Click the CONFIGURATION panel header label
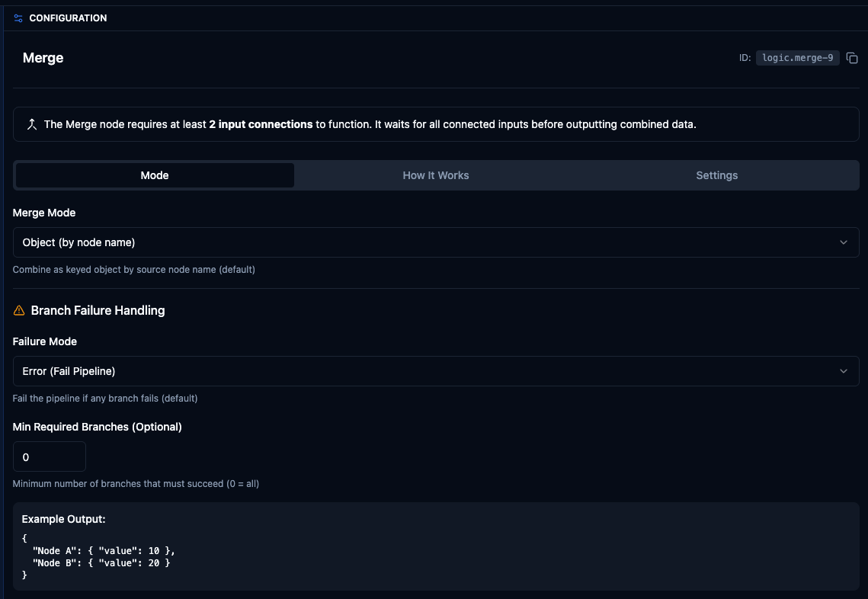Screen dimensions: 868x599 point(68,18)
